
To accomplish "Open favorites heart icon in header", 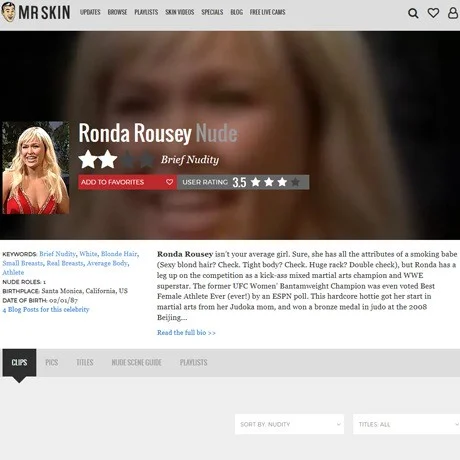I will pyautogui.click(x=433, y=13).
